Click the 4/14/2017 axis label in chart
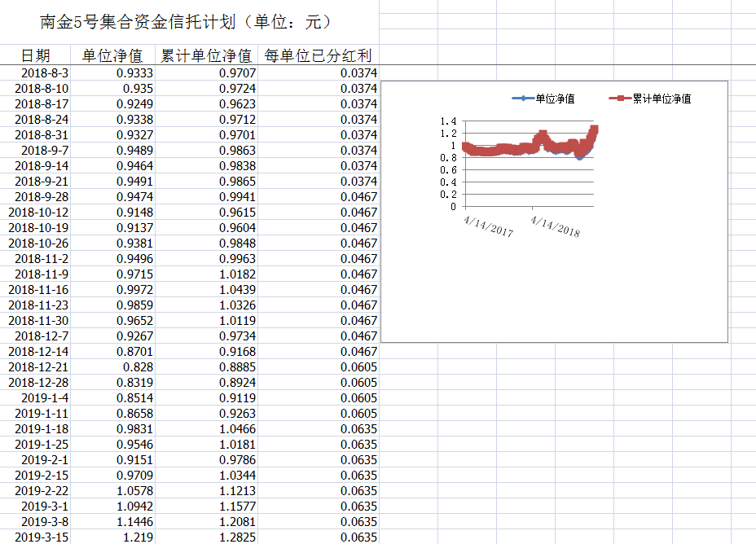This screenshot has width=756, height=544. [489, 226]
